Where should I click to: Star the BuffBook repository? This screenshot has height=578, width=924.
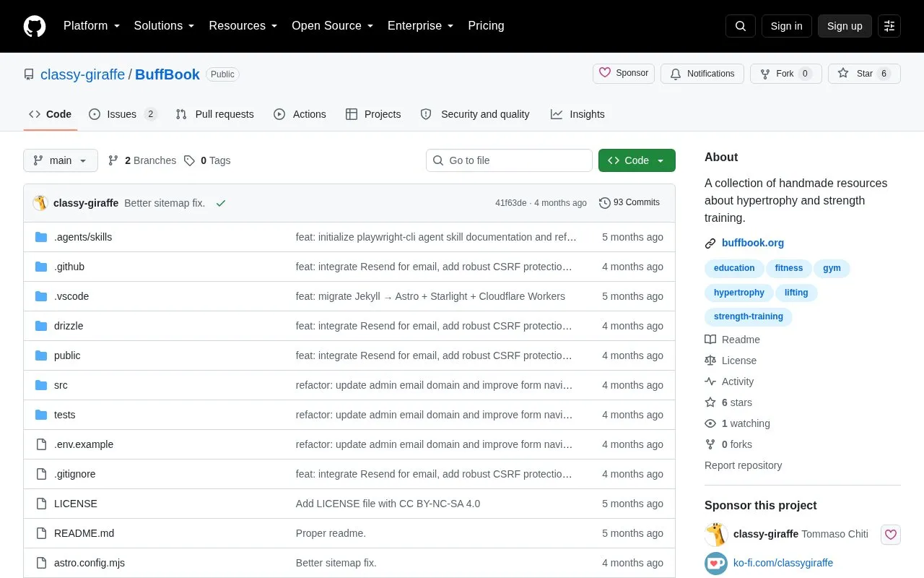point(864,74)
